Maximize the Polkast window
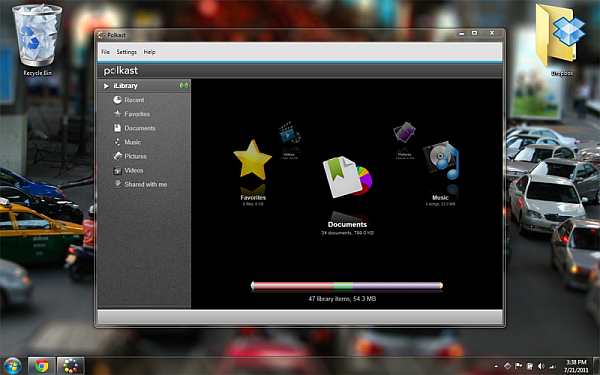Screen dimensions: 600x375 [474, 33]
